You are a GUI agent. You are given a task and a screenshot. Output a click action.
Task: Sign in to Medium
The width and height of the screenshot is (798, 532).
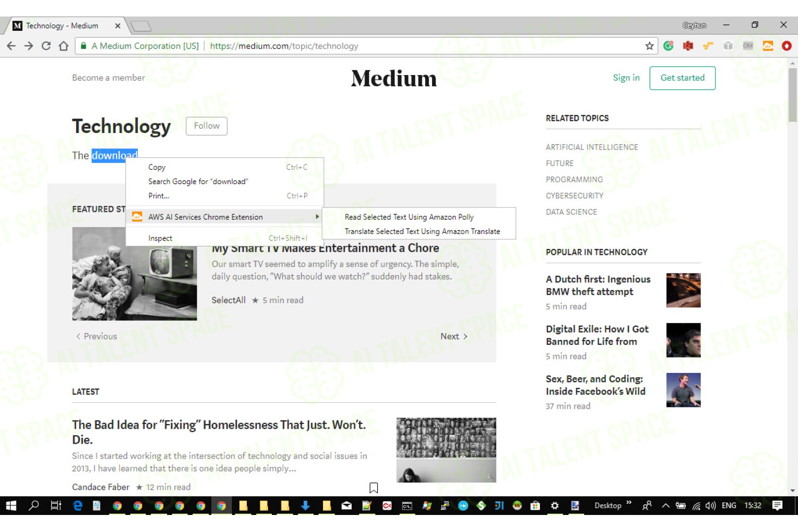coord(626,78)
